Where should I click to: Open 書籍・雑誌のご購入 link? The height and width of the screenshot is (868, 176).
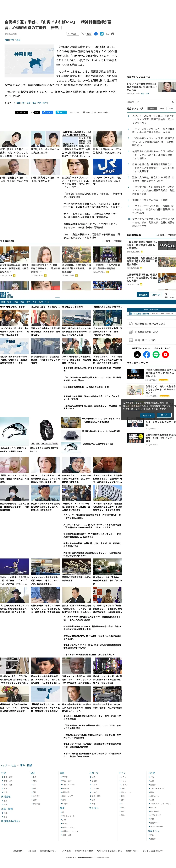[x=151, y=340]
